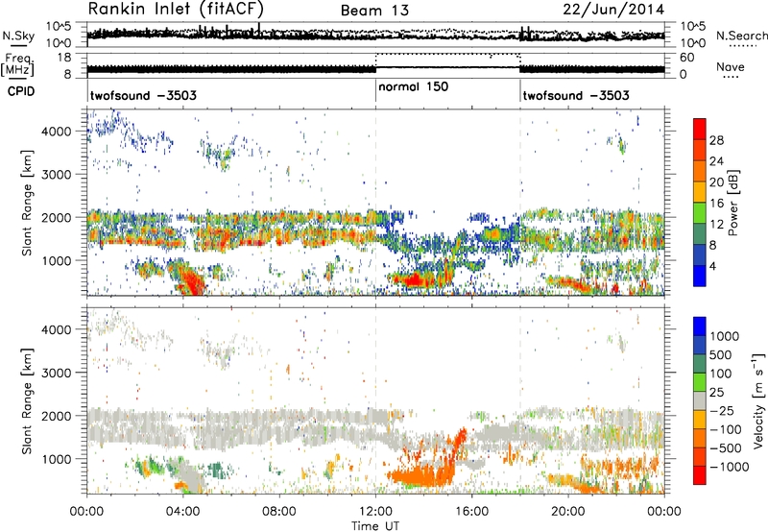Click the "20" power colorbar value
Image resolution: width=768 pixels, height=532 pixels.
pos(716,182)
